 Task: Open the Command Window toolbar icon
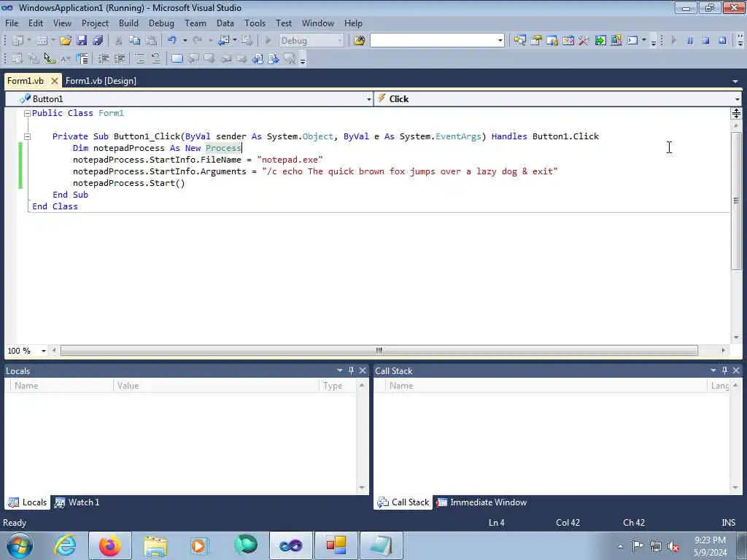[x=632, y=41]
